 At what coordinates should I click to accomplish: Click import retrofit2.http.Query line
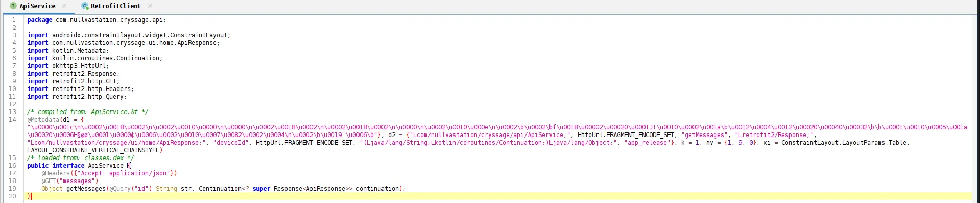pos(77,97)
